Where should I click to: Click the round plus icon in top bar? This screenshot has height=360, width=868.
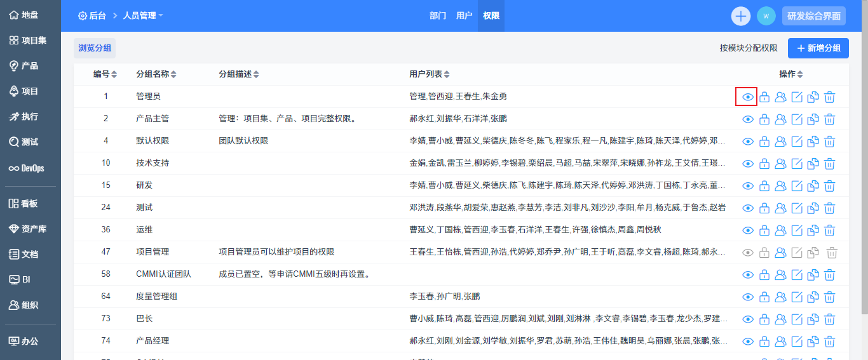[x=741, y=16]
